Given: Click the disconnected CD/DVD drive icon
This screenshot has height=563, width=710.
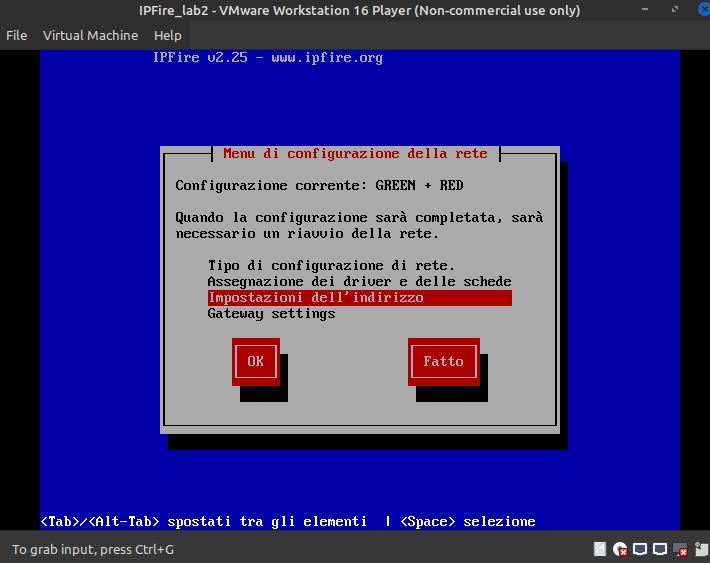Looking at the screenshot, I should click(x=620, y=549).
